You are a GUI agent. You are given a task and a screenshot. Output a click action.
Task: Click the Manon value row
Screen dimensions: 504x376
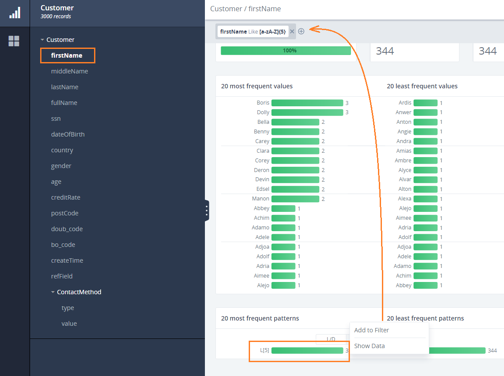tap(288, 199)
